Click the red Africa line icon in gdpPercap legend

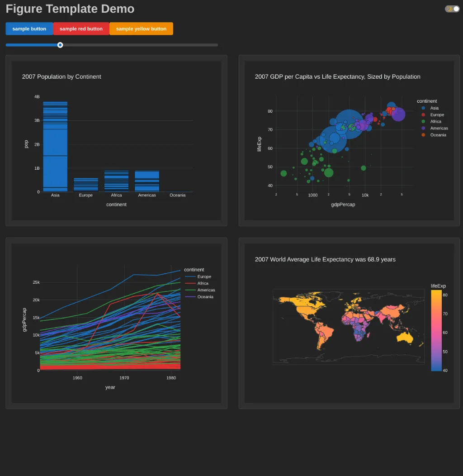pos(190,284)
